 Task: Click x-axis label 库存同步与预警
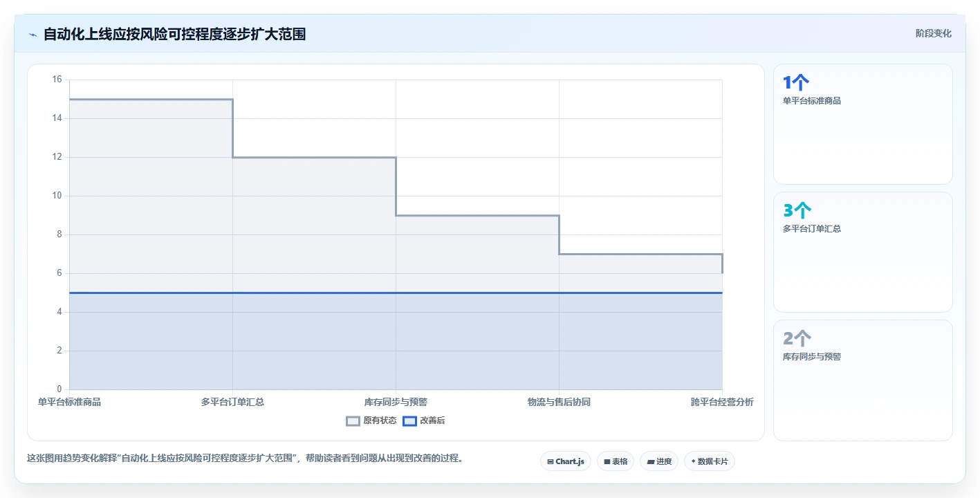click(x=396, y=402)
